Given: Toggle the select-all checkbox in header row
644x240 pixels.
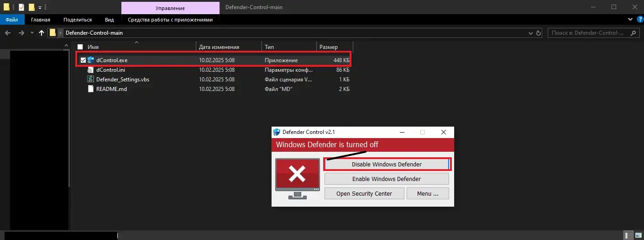Looking at the screenshot, I should coord(80,47).
